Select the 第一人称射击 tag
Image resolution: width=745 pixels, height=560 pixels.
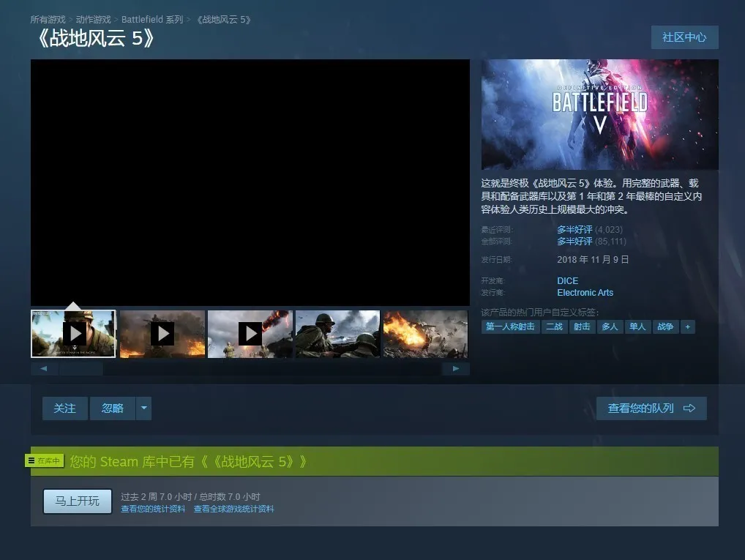(510, 326)
